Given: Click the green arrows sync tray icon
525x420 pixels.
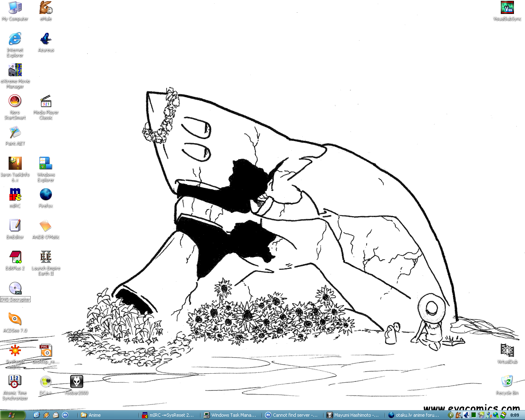Looking at the screenshot, I should (x=503, y=415).
